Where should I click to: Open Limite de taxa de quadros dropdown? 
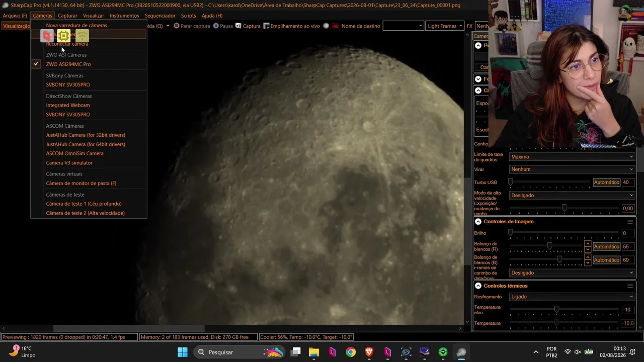(x=572, y=157)
